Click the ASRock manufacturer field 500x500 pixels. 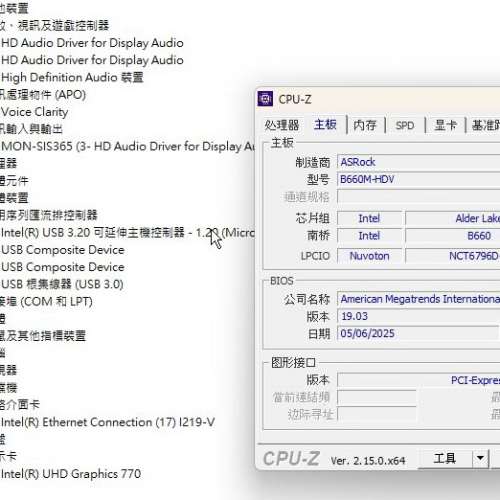coord(419,162)
